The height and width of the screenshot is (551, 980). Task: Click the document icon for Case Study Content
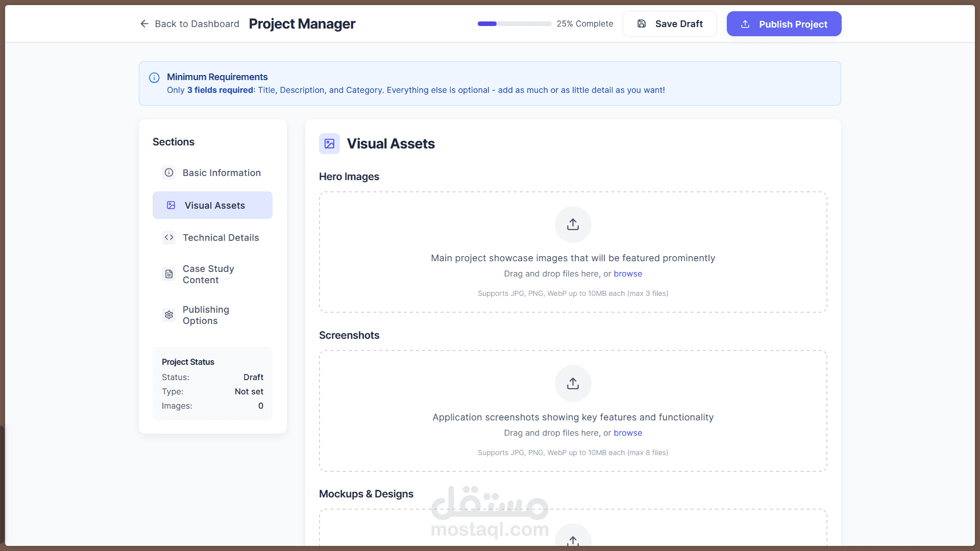click(x=169, y=274)
